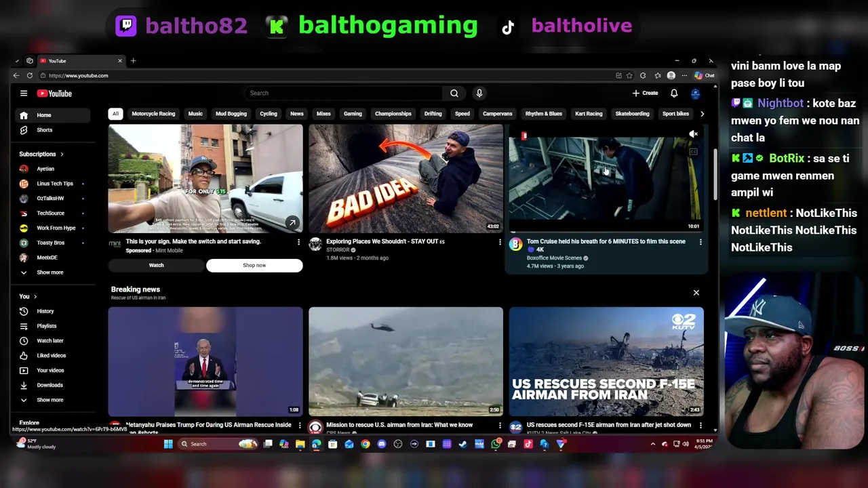
Task: Open History in the sidebar
Action: click(x=52, y=311)
